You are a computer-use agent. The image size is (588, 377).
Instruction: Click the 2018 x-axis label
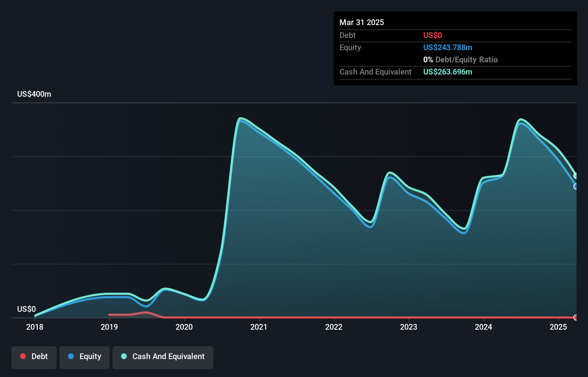coord(35,327)
